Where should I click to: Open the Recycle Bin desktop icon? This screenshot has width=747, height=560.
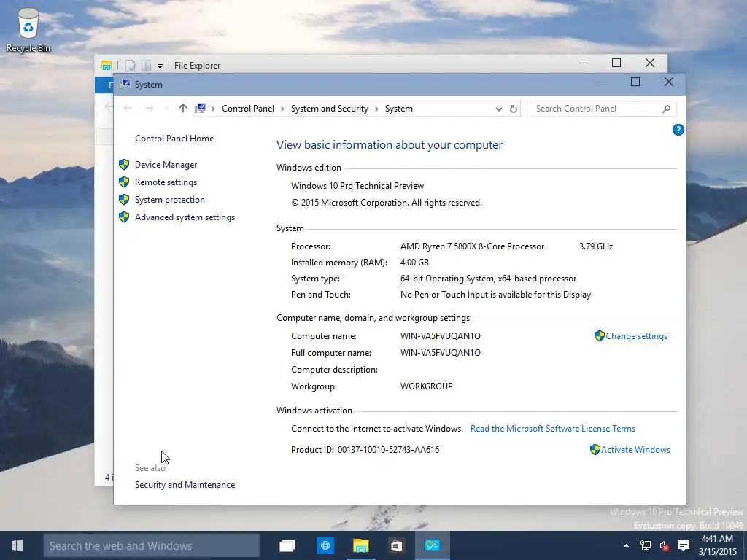28,29
